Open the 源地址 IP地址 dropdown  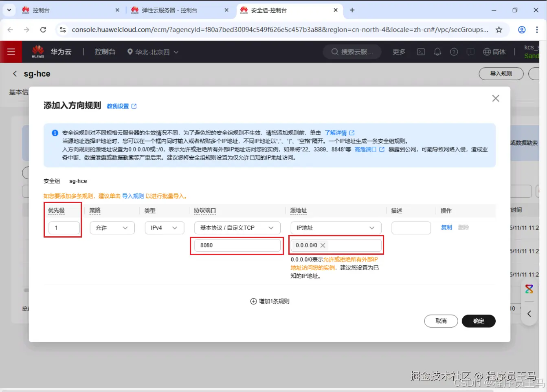point(336,228)
